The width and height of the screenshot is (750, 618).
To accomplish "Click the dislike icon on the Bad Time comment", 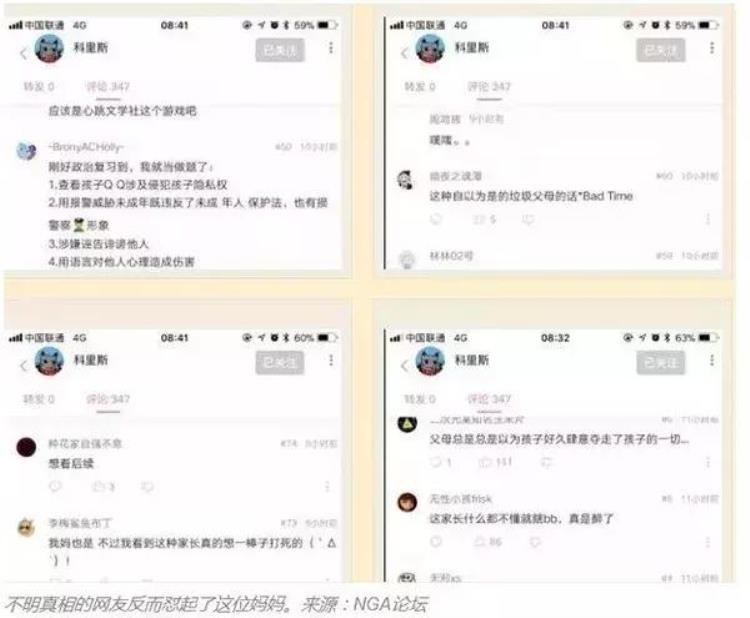I will point(529,220).
